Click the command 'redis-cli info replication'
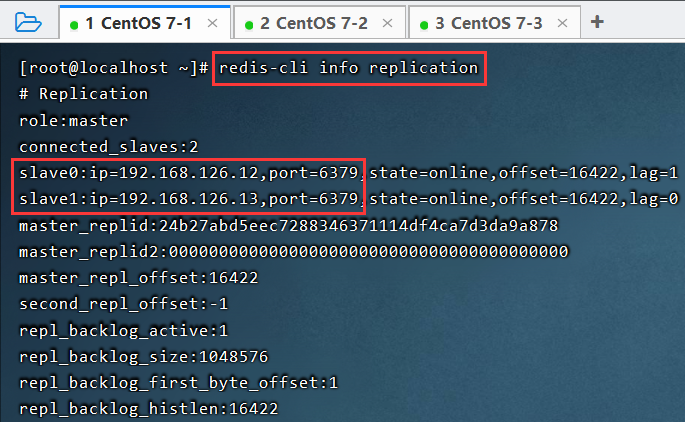685x422 pixels. coord(349,68)
